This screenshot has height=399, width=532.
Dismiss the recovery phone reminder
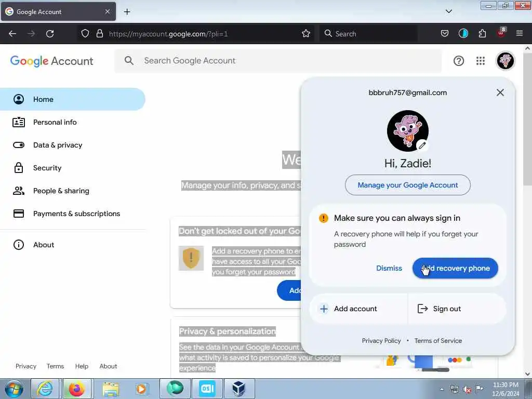click(389, 268)
